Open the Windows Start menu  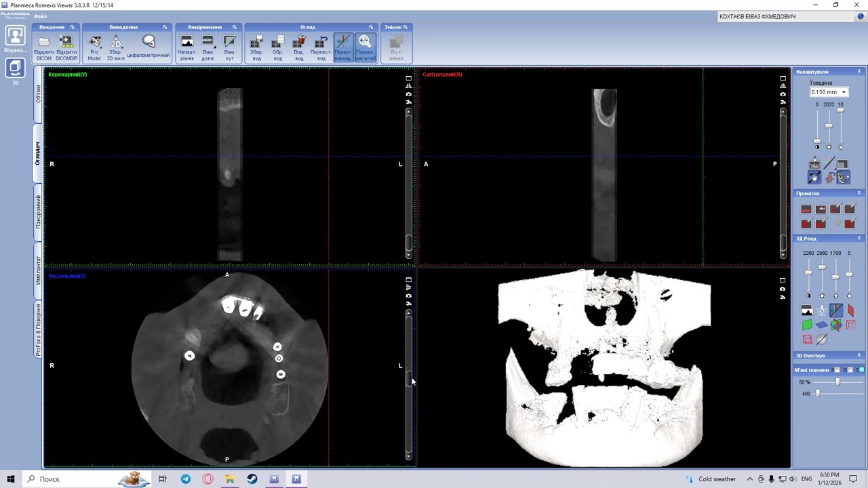click(11, 479)
